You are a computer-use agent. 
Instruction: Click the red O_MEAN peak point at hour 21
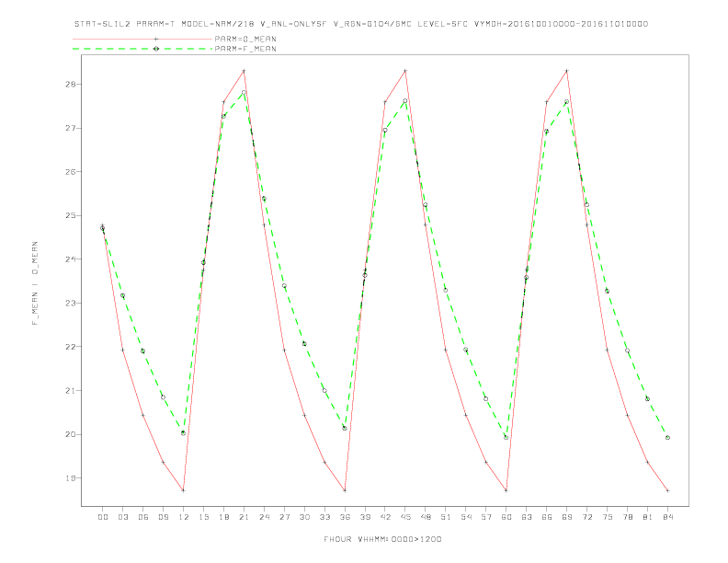click(244, 71)
